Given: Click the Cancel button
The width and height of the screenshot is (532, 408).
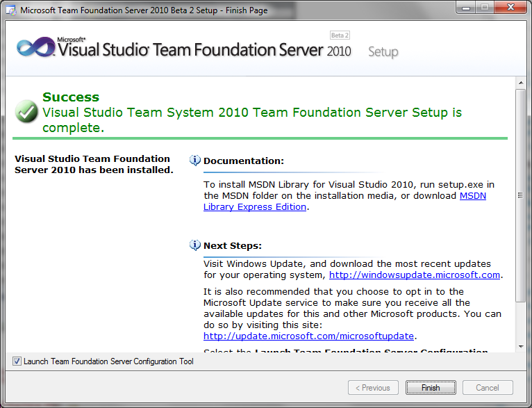Looking at the screenshot, I should coord(488,388).
